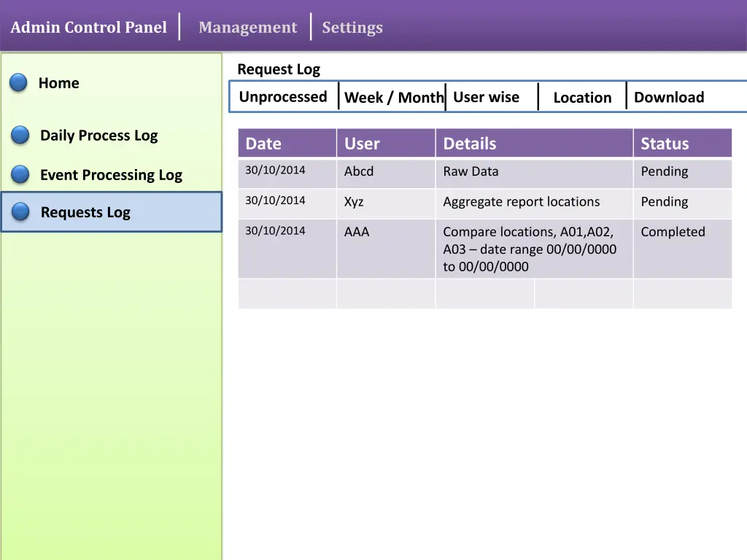Screen dimensions: 747x560
Task: Open Event Processing Log from sidebar
Action: click(x=111, y=175)
